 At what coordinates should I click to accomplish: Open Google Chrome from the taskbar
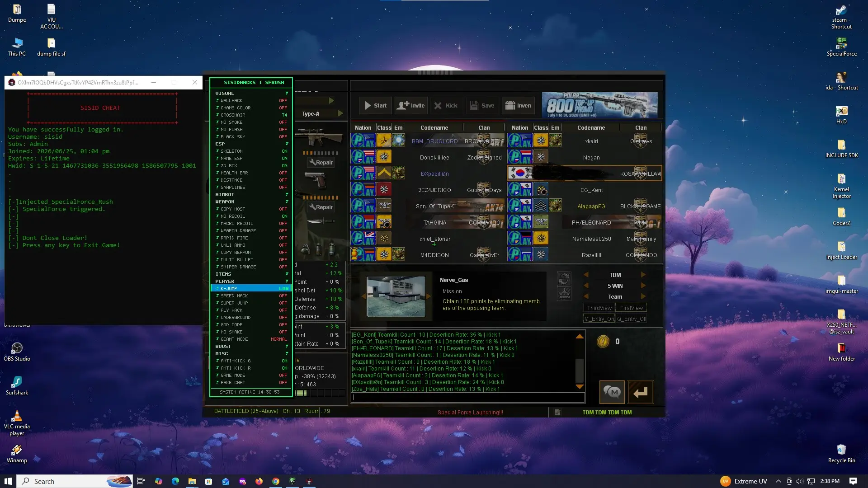coord(275,481)
